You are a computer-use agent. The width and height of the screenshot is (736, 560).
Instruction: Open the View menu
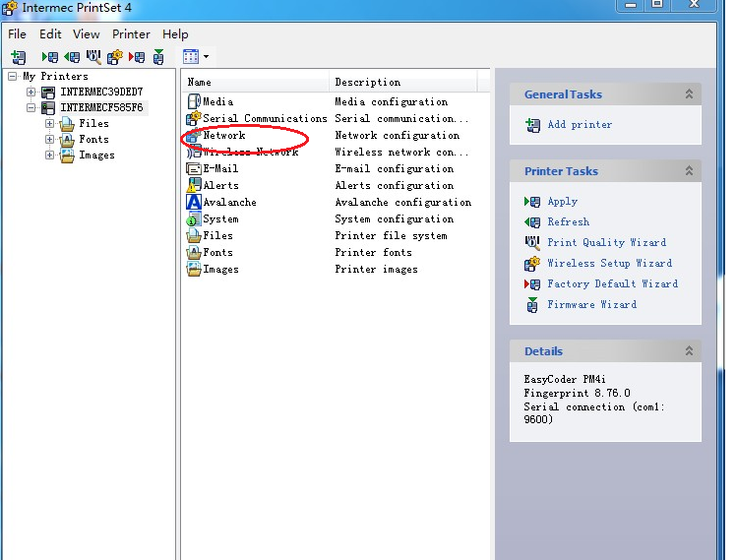87,34
